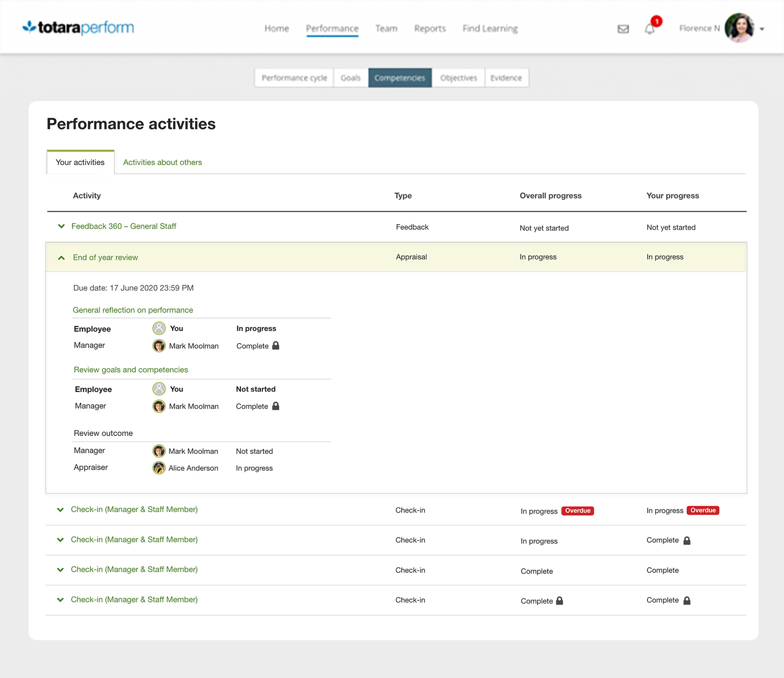The width and height of the screenshot is (784, 678).
Task: Click Florence N's profile photo
Action: click(740, 28)
